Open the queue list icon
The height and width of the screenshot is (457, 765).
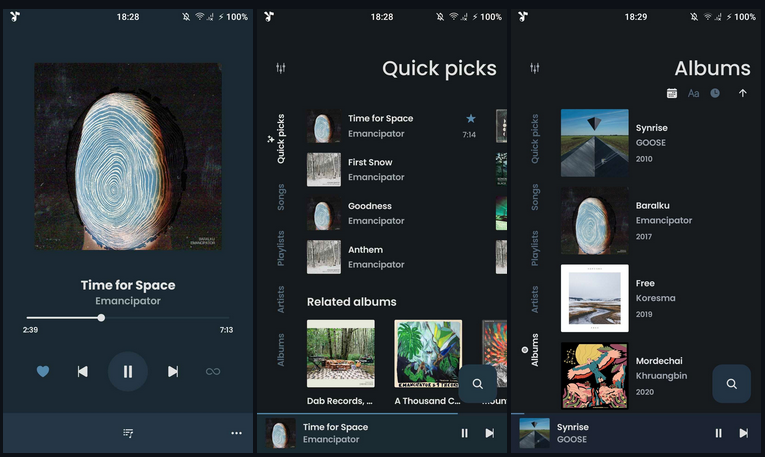tap(128, 433)
